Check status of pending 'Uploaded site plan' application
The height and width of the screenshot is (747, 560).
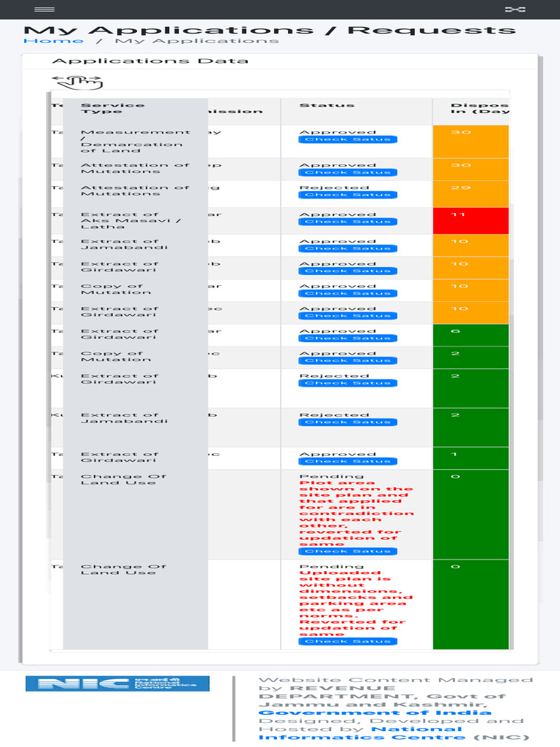[x=348, y=641]
